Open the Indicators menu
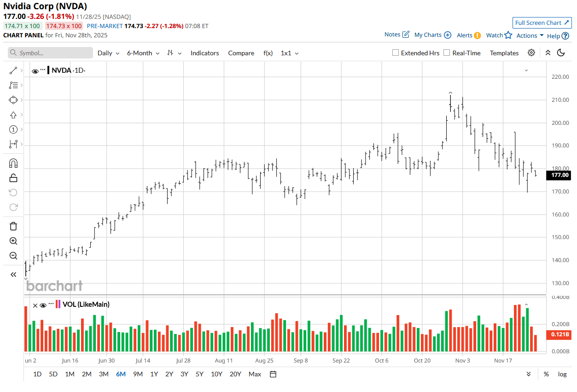577x392 pixels. (204, 53)
